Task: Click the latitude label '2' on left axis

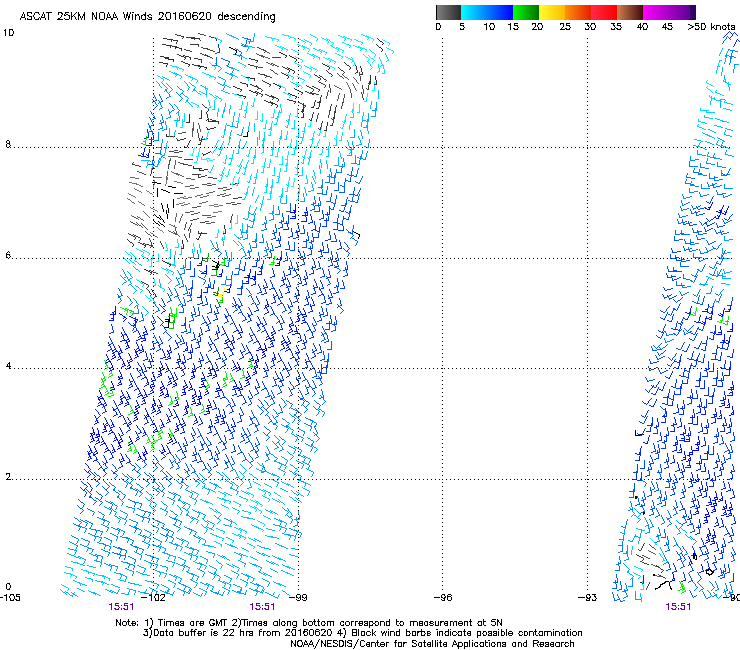Action: (8, 476)
